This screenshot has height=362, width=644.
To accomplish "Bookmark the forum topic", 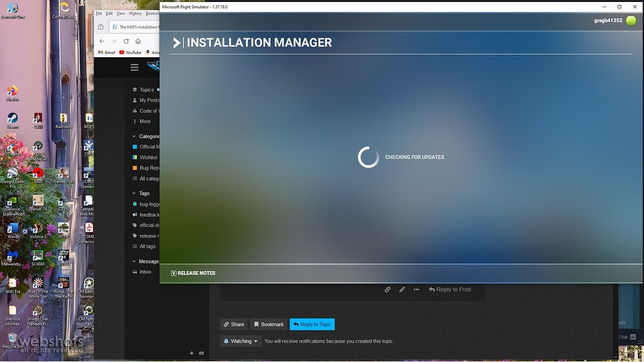I will pyautogui.click(x=269, y=324).
